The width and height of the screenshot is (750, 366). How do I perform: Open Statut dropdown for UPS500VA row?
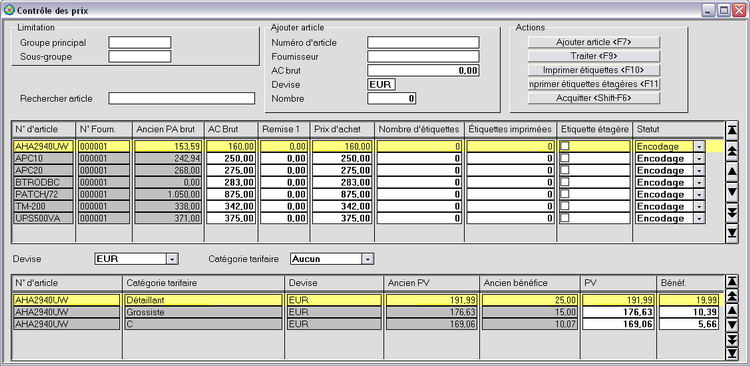click(699, 218)
